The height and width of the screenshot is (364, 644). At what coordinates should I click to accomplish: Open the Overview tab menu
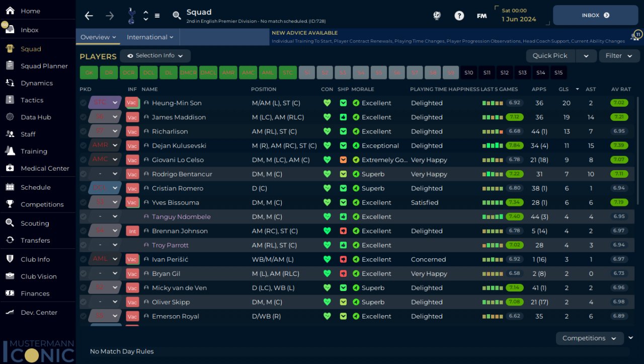(99, 37)
